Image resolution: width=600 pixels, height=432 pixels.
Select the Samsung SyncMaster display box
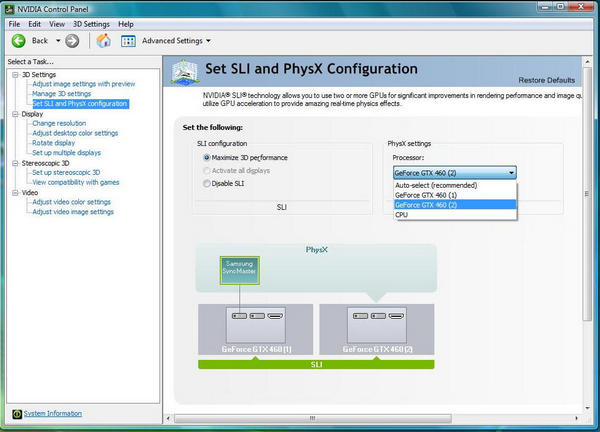click(x=240, y=270)
